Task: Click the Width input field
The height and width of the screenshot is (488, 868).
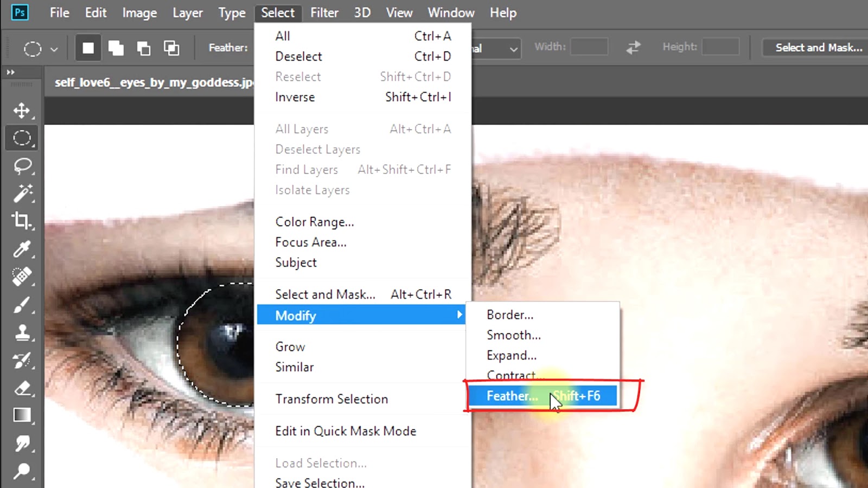Action: click(589, 47)
